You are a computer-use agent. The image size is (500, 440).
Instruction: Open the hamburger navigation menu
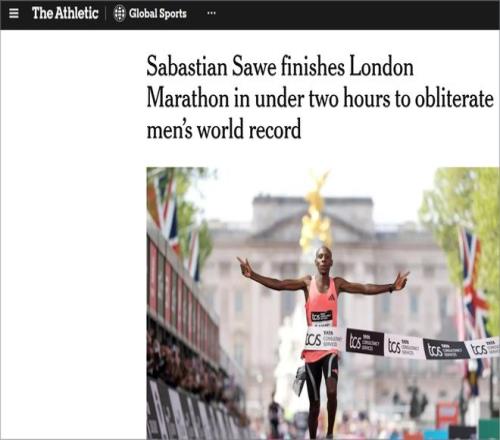14,13
